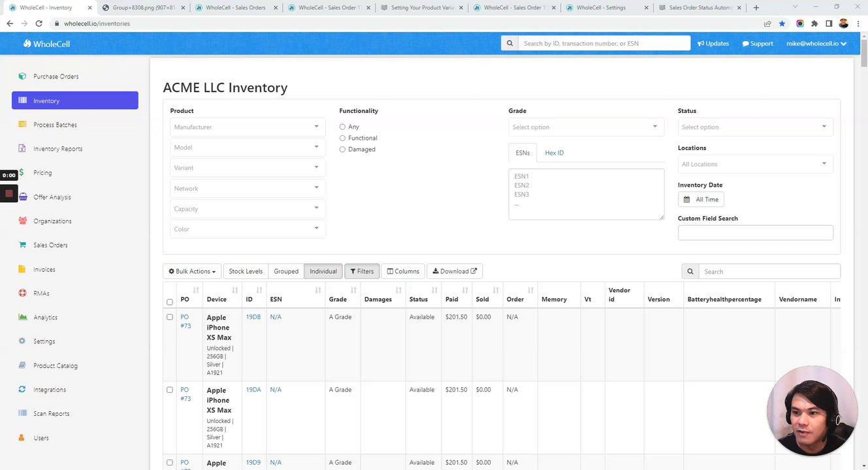Screen dimensions: 868x470
Task: Open the Capacity dropdown
Action: point(248,209)
